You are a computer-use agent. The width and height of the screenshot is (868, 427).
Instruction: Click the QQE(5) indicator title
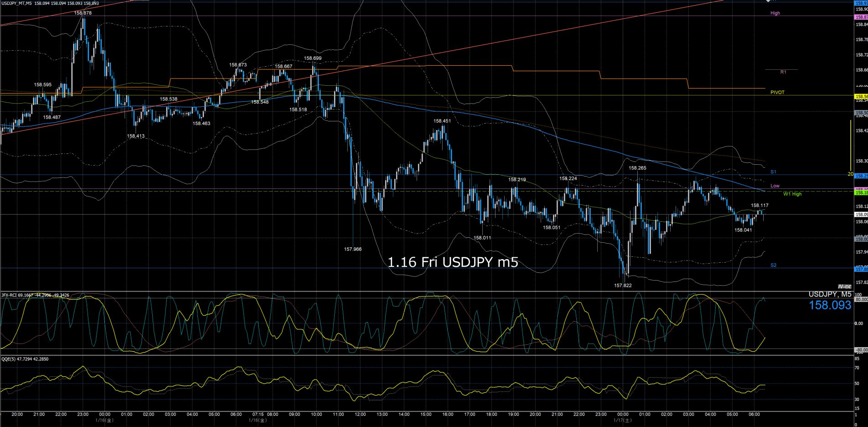[25, 359]
